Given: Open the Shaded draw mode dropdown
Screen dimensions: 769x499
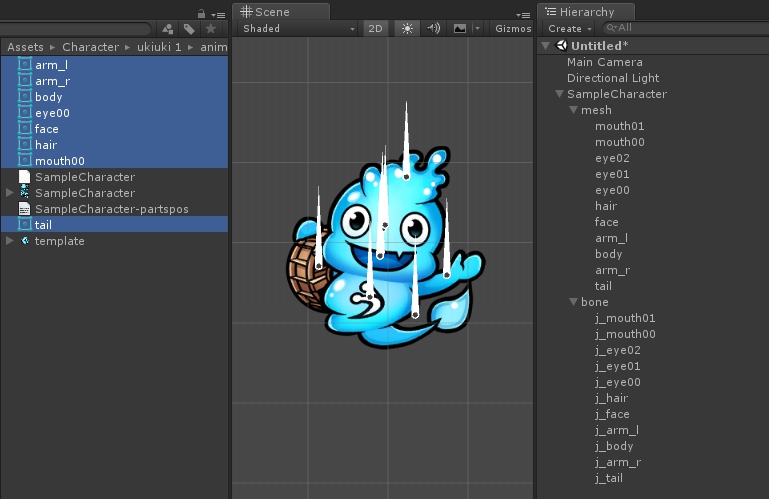Looking at the screenshot, I should (298, 28).
